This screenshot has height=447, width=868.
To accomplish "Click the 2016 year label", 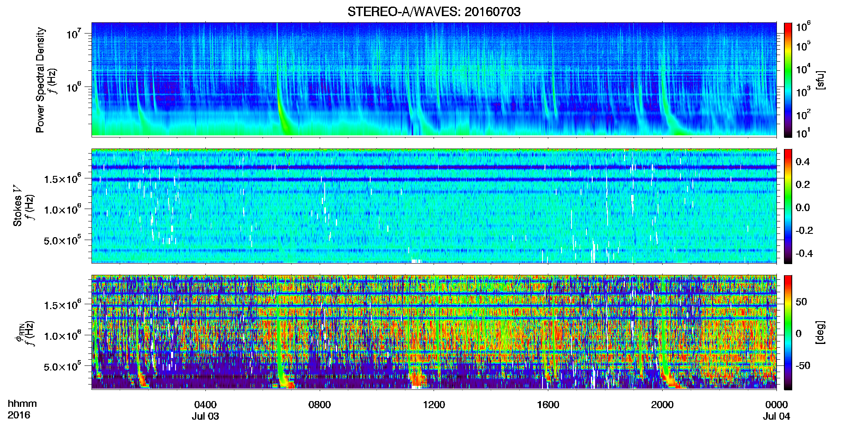I will point(19,415).
